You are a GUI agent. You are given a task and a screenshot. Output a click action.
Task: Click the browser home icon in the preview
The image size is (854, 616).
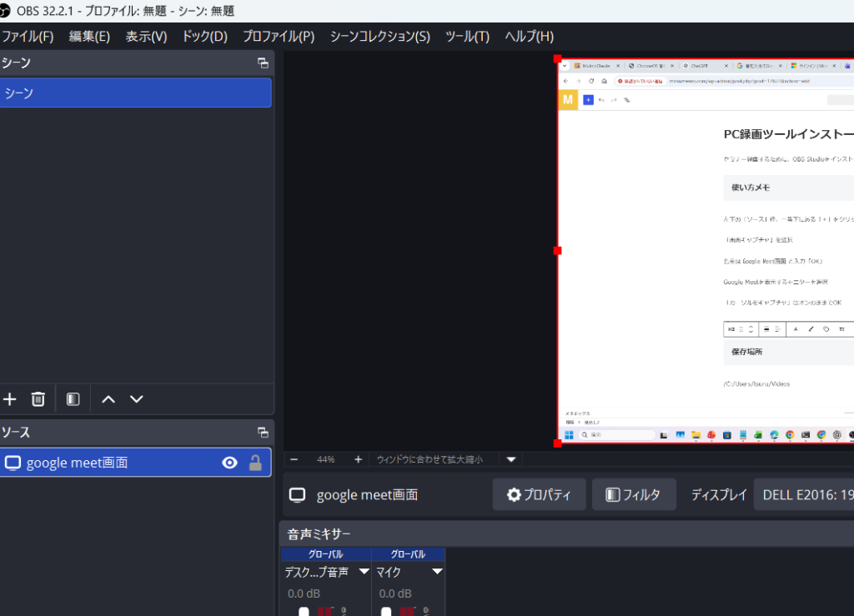point(604,81)
